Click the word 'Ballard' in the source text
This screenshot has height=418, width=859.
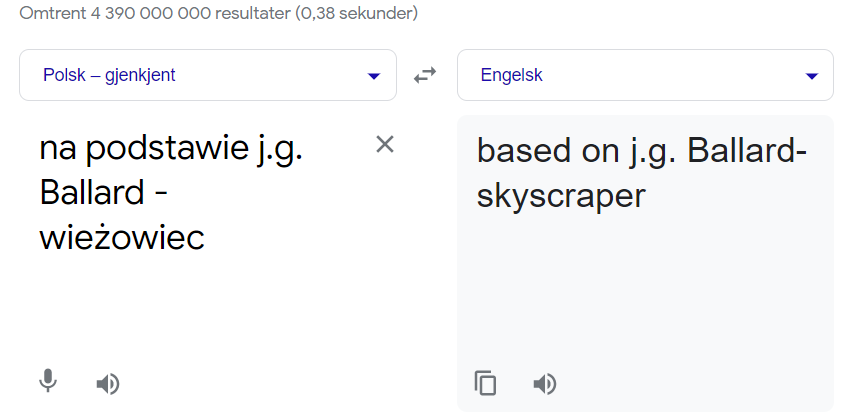point(91,193)
